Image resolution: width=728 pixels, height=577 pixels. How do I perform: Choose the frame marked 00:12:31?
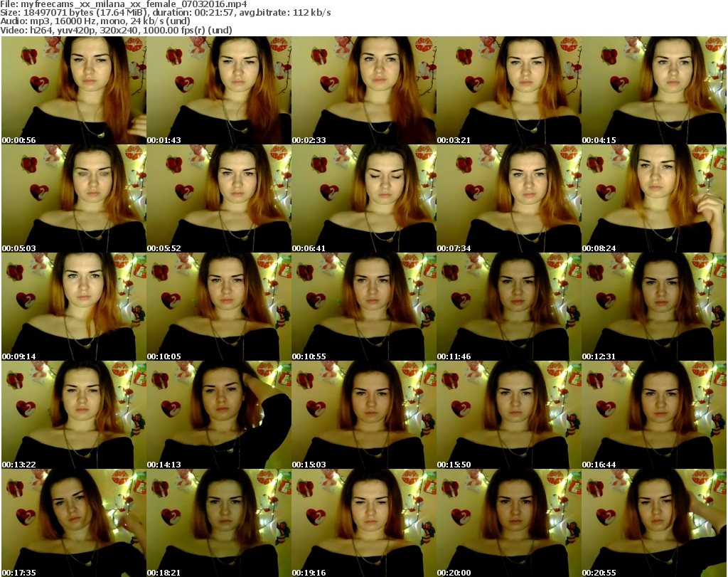(653, 307)
